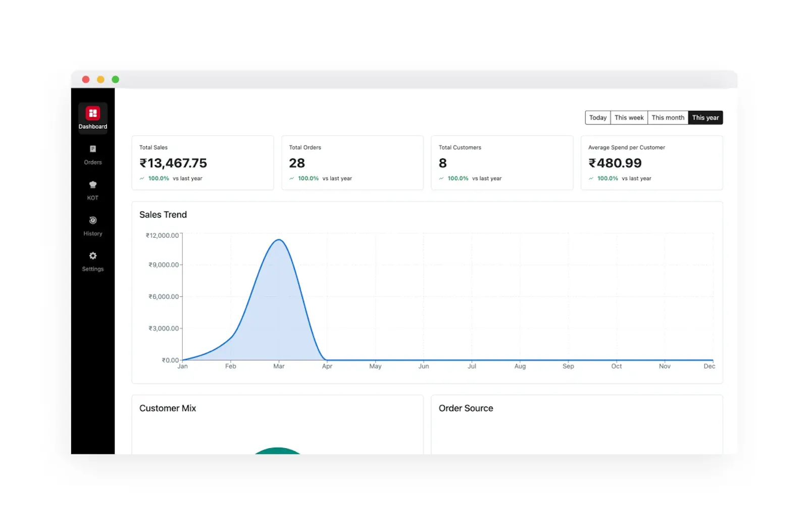Open the KOT chef hat icon
This screenshot has height=532, width=808.
tap(93, 185)
